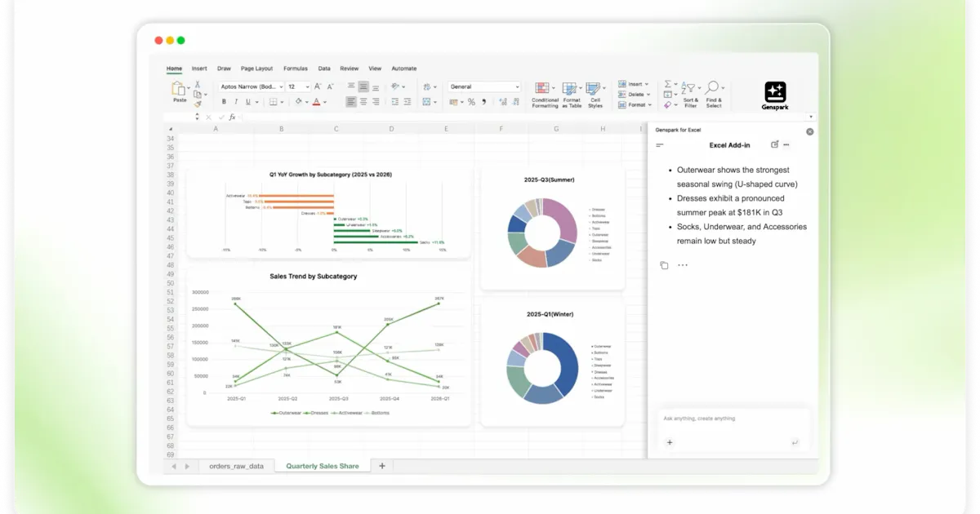Image resolution: width=980 pixels, height=514 pixels.
Task: Click the Decrease Decimal icon
Action: [x=516, y=102]
